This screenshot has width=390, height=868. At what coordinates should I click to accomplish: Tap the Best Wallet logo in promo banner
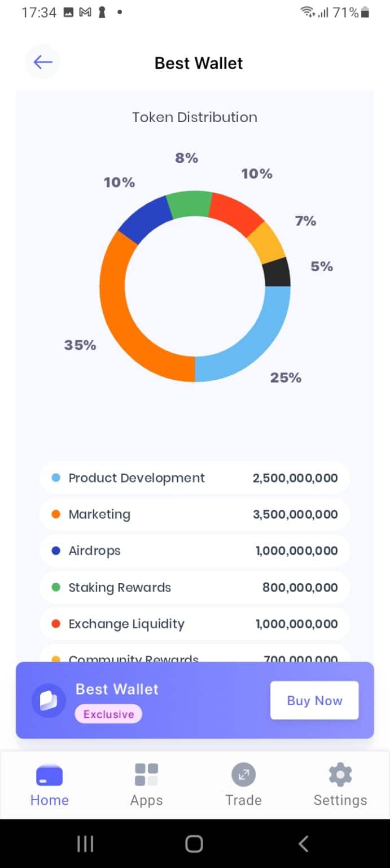49,701
